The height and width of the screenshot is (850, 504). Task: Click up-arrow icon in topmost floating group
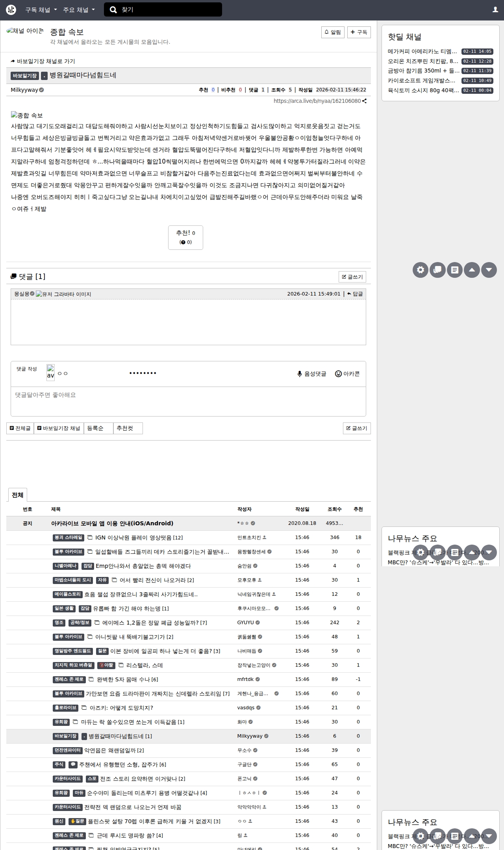coord(472,270)
